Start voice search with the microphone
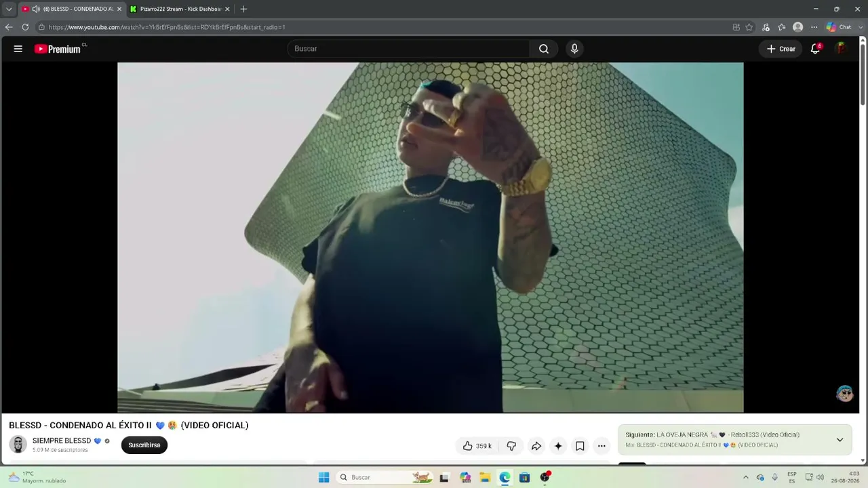The image size is (868, 488). [574, 49]
